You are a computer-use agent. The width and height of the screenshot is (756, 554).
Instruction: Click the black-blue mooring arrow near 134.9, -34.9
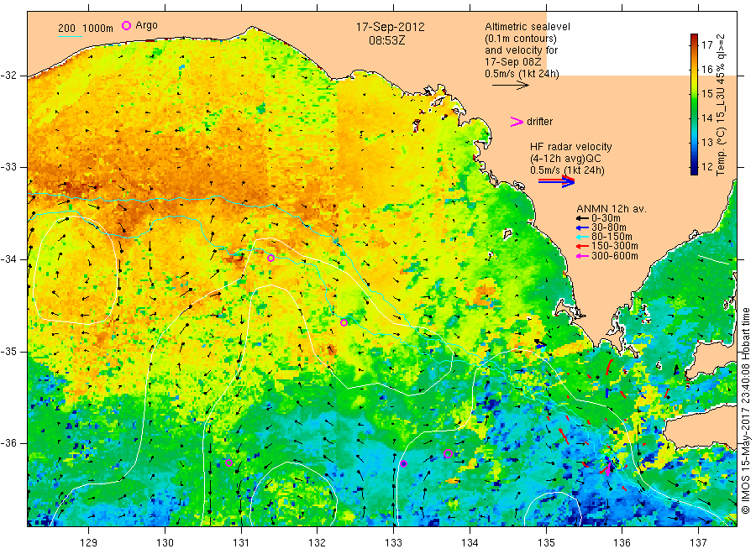pyautogui.click(x=540, y=343)
